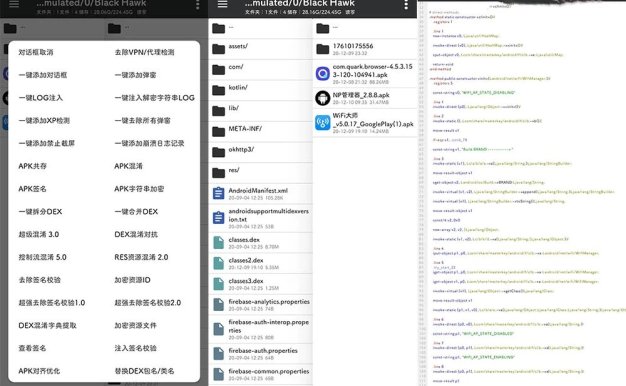Choose 一键合并DEX entry

point(136,211)
